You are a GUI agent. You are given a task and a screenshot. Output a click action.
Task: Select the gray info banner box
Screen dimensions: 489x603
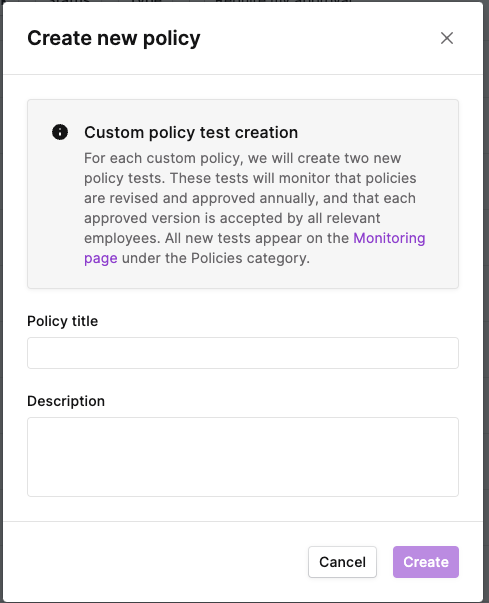pyautogui.click(x=243, y=194)
